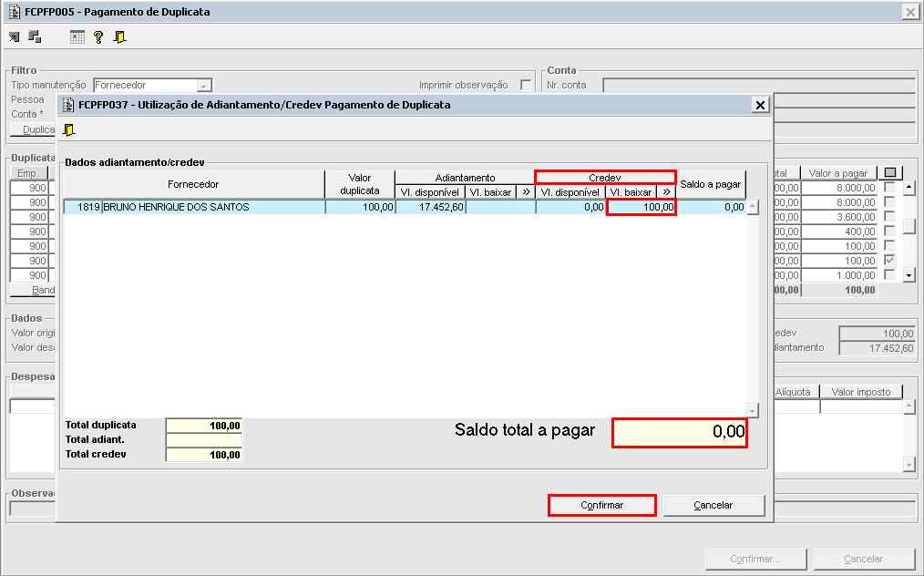Click scroll-down arrow of the Duplicata list

(x=909, y=275)
